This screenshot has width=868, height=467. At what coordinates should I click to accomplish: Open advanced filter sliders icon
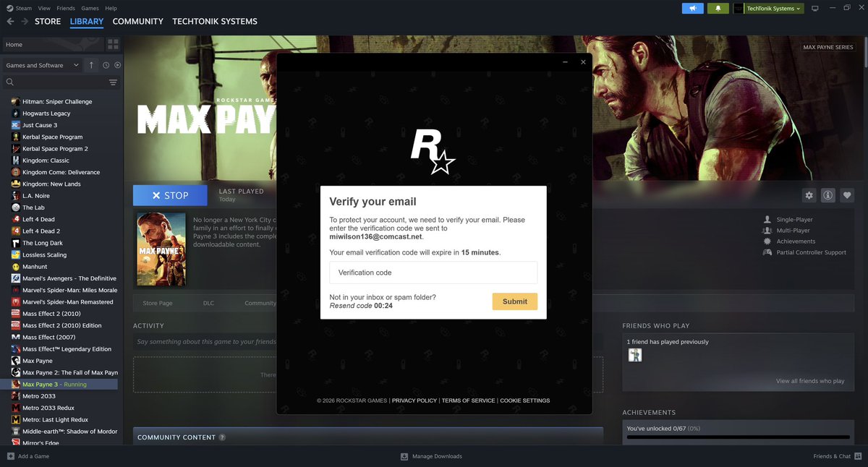point(113,82)
